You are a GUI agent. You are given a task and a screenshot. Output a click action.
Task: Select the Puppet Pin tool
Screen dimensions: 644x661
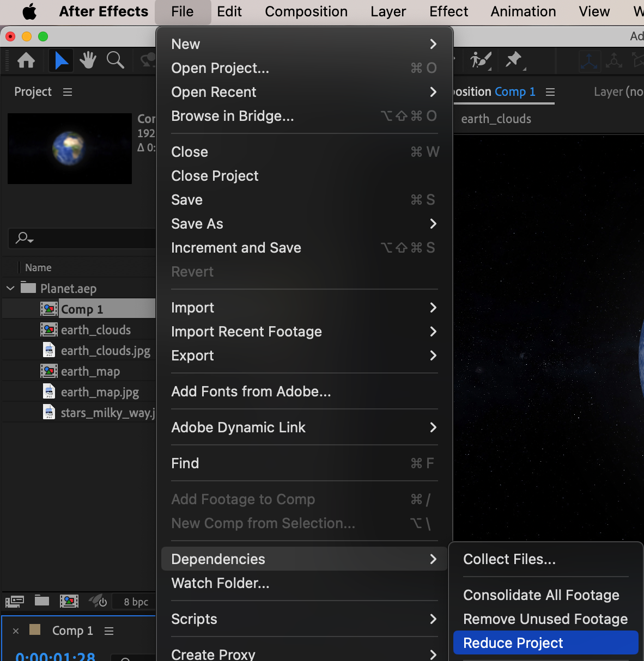tap(514, 60)
